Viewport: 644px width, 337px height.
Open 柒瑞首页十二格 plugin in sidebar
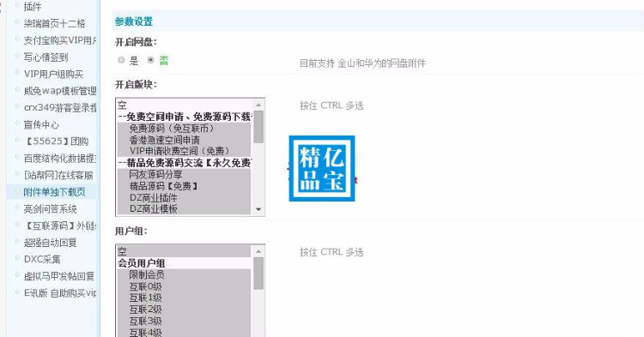coord(54,24)
